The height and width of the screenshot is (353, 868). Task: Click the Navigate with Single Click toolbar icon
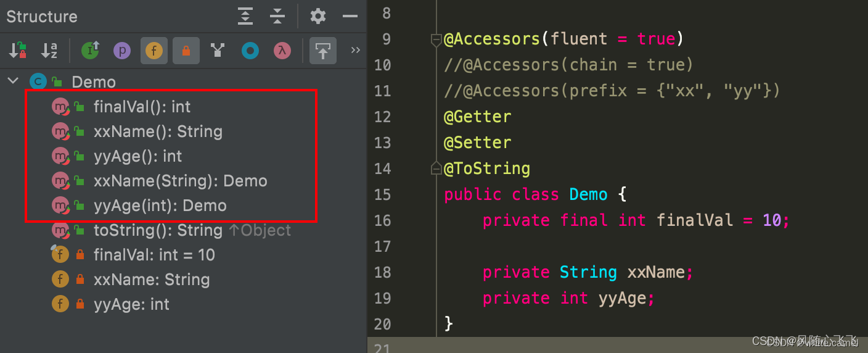(323, 51)
